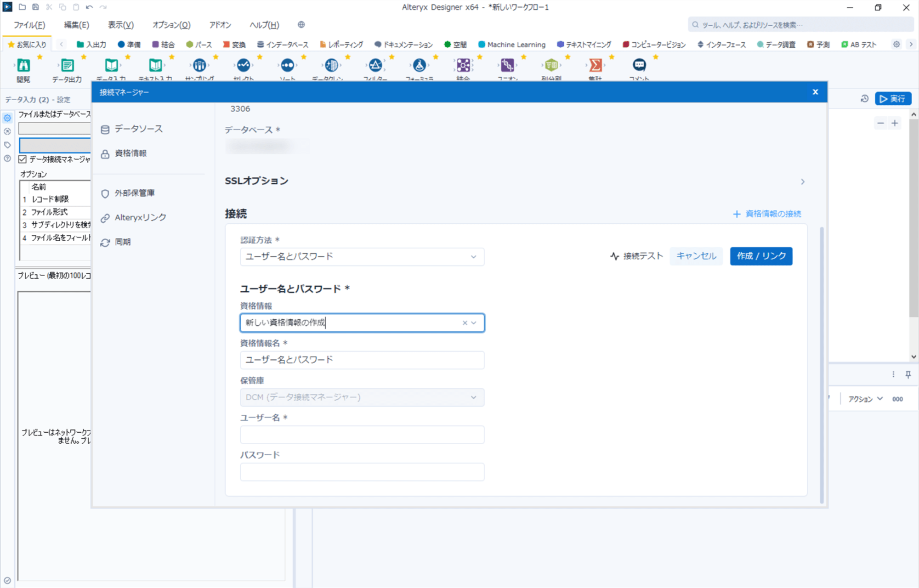Open the ヘルプ(H) menu
Image resolution: width=919 pixels, height=588 pixels.
264,25
